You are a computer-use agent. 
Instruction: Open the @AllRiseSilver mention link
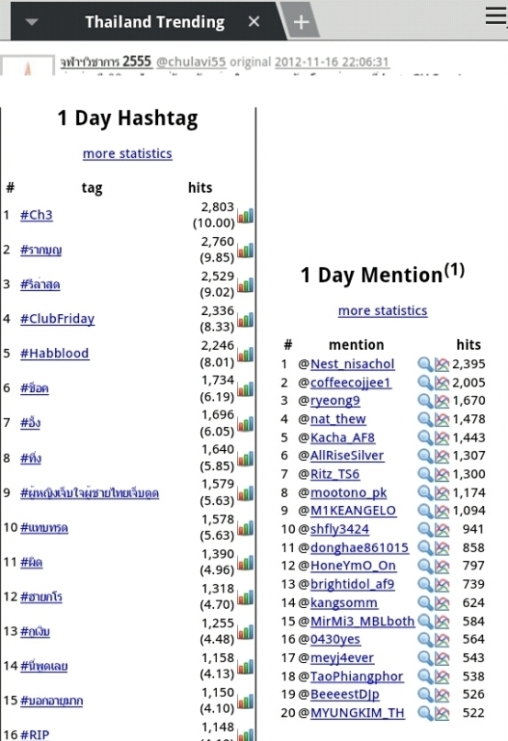[x=347, y=456]
